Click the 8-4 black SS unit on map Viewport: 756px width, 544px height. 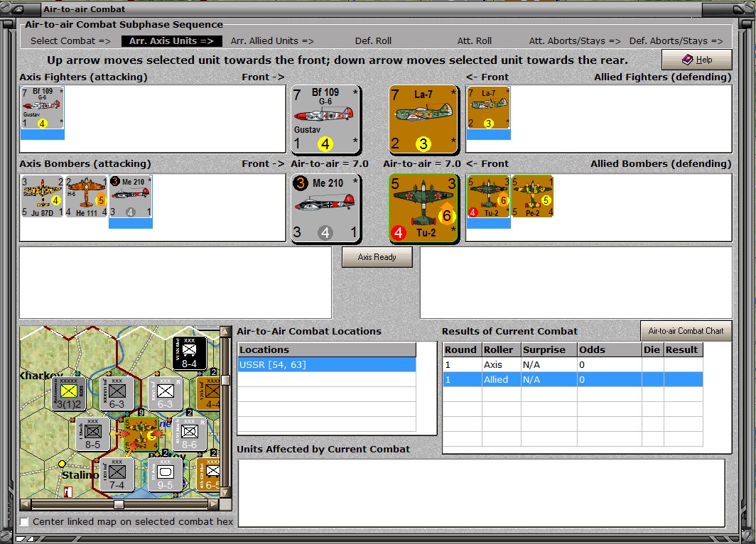(190, 353)
